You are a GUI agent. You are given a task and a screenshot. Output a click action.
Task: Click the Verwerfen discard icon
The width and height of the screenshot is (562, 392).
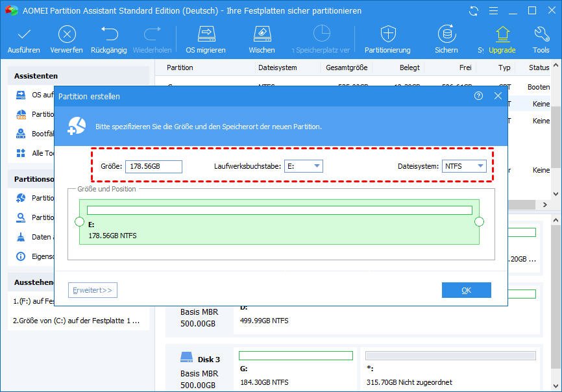click(67, 34)
